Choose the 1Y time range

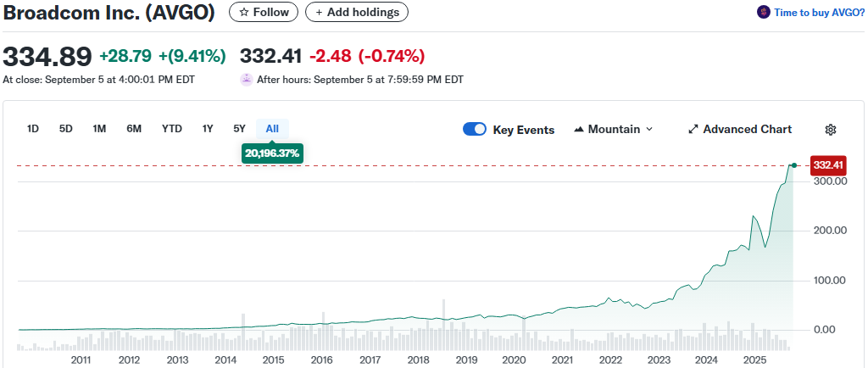click(x=208, y=129)
